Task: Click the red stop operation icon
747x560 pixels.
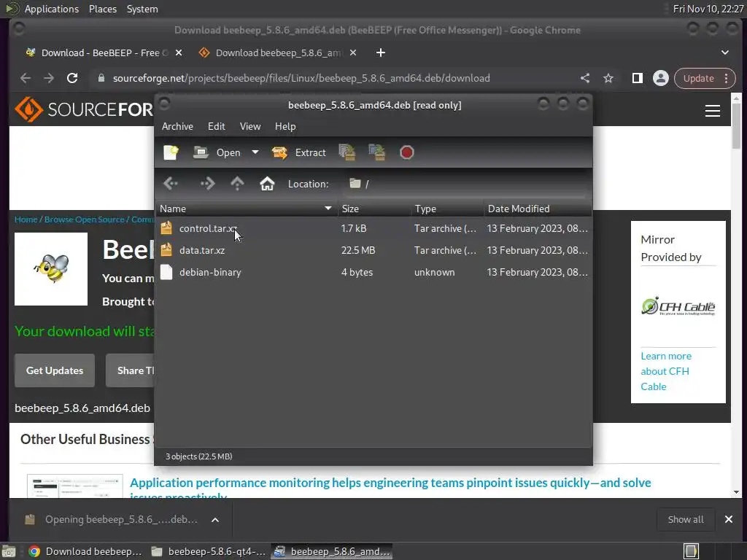Action: pos(406,152)
